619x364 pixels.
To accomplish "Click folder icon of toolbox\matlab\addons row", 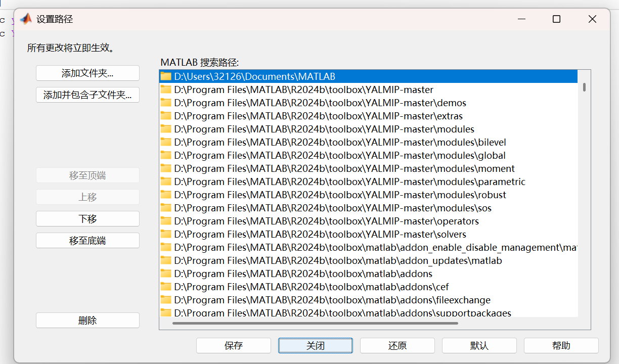I will tap(166, 274).
